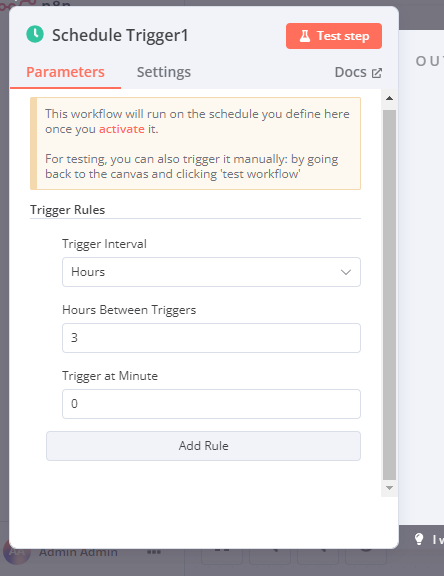
Task: Run the node with Test step
Action: pos(334,36)
